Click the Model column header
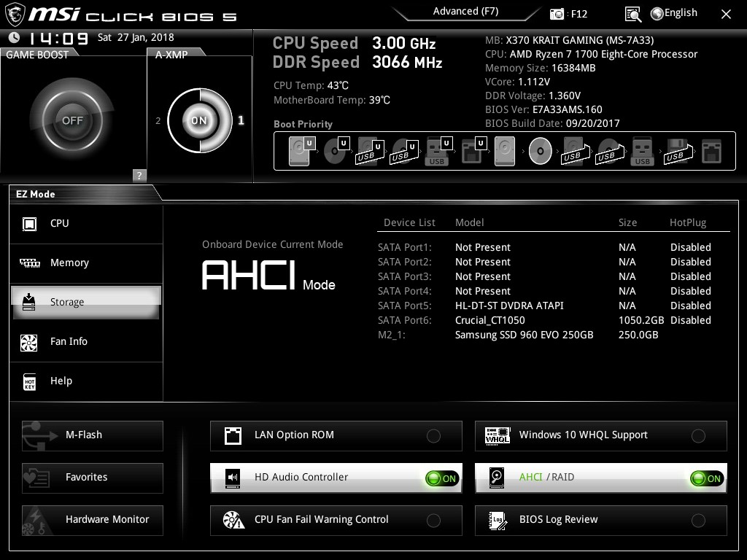 (x=469, y=223)
